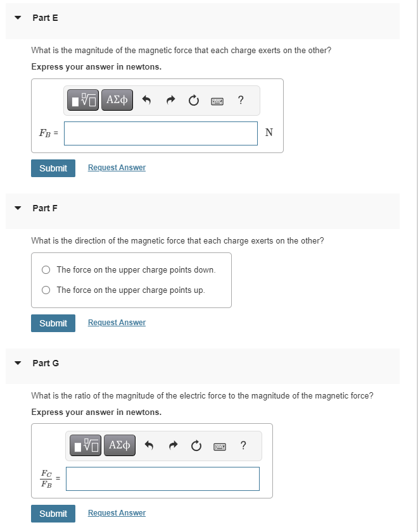This screenshot has height=532, width=418.
Task: Open the Part G header
Action: (x=45, y=363)
